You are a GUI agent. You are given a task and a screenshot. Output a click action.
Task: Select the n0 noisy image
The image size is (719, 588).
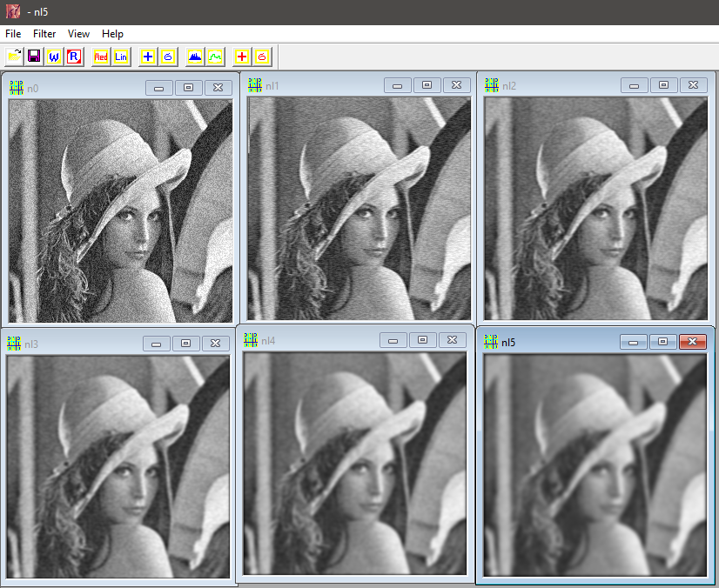pyautogui.click(x=121, y=210)
